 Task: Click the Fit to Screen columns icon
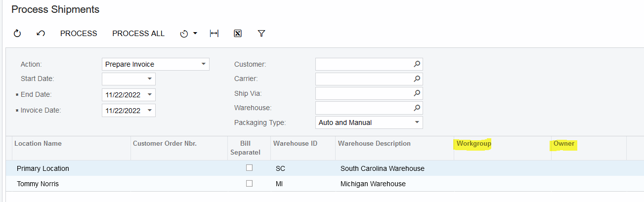click(x=214, y=34)
